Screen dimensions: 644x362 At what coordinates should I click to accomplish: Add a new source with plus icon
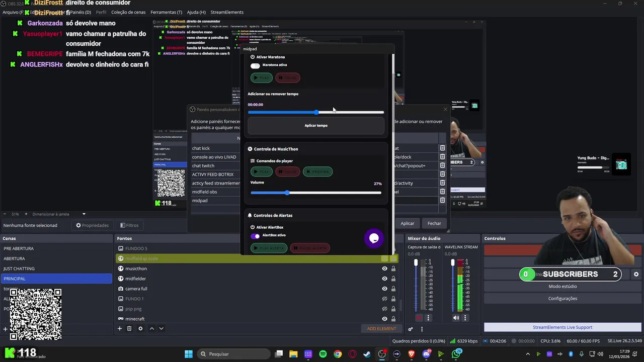click(x=120, y=328)
